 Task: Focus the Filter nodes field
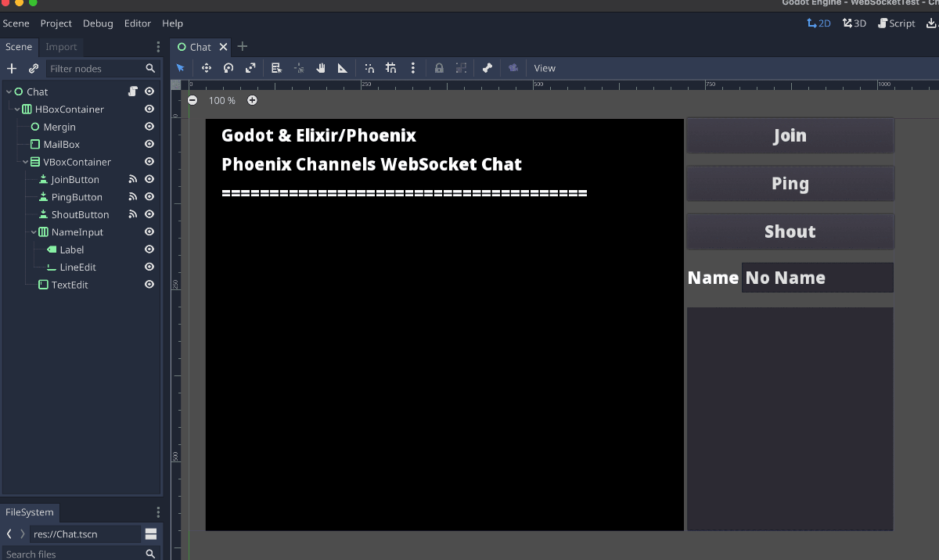point(103,69)
